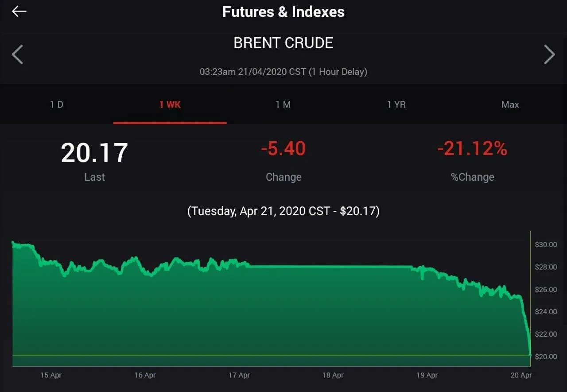The image size is (567, 392).
Task: Show the next index with the right chevron
Action: [x=549, y=54]
